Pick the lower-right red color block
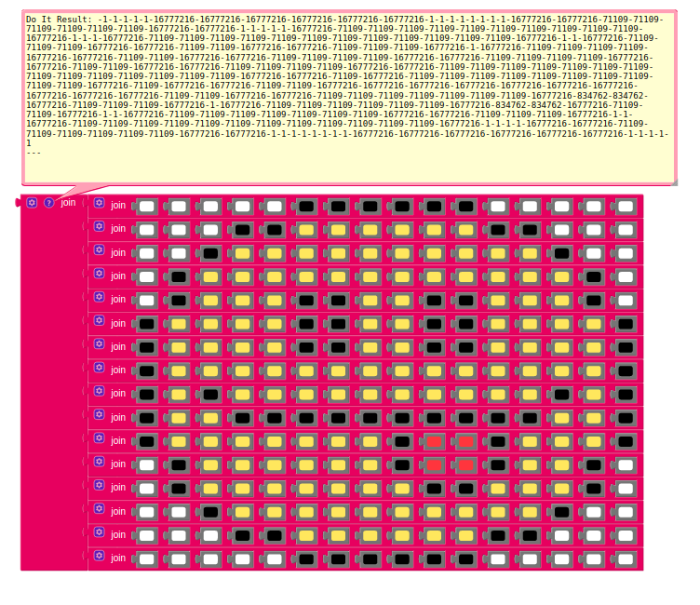The image size is (700, 605). (465, 465)
